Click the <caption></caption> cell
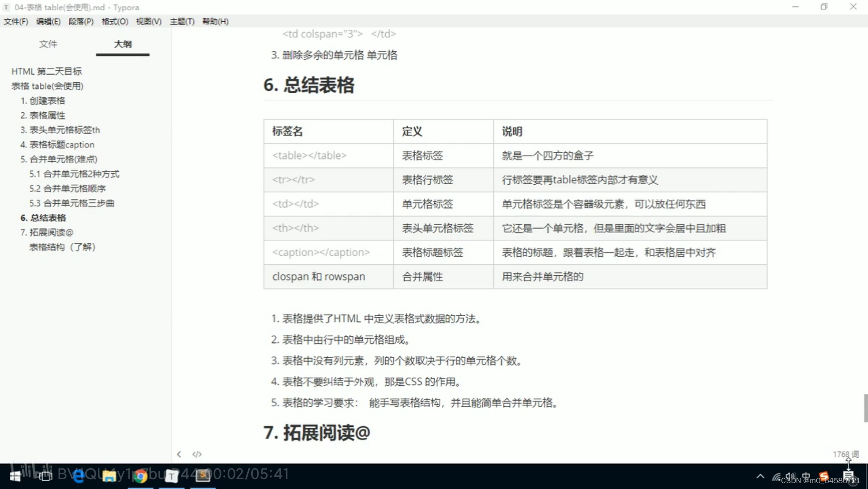This screenshot has width=868, height=489. point(328,252)
